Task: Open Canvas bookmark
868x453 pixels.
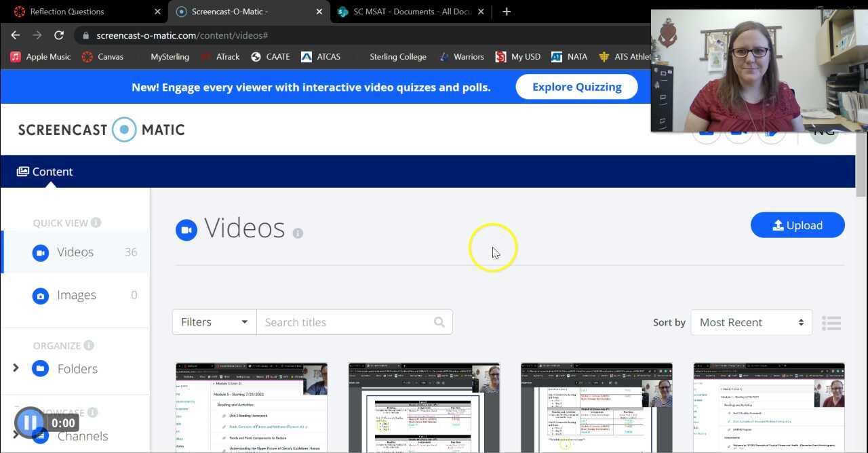Action: [x=102, y=57]
